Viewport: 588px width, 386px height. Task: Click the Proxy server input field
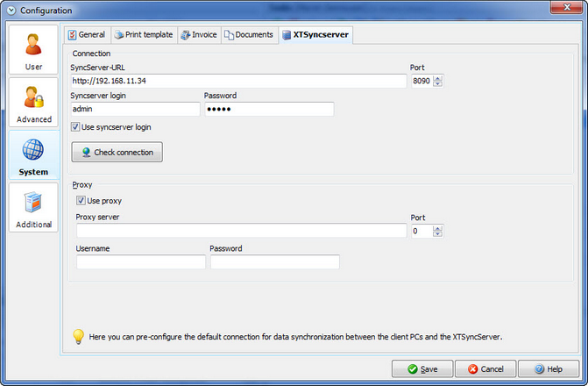tap(242, 231)
